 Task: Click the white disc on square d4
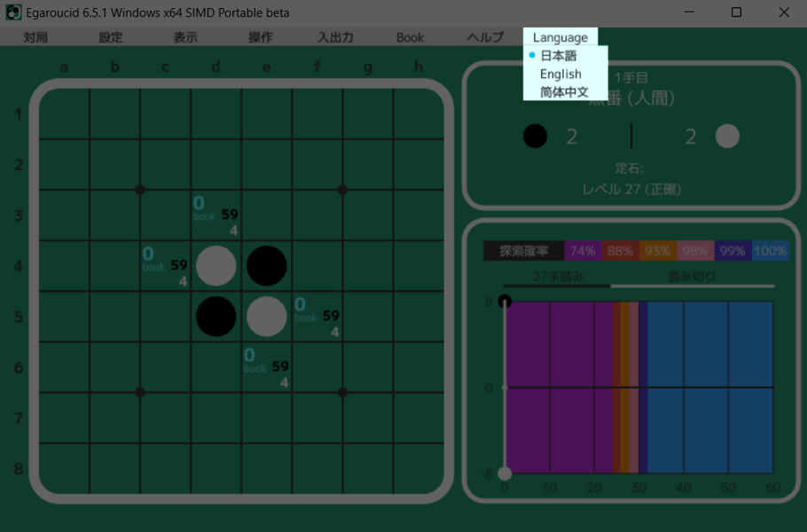coord(215,265)
